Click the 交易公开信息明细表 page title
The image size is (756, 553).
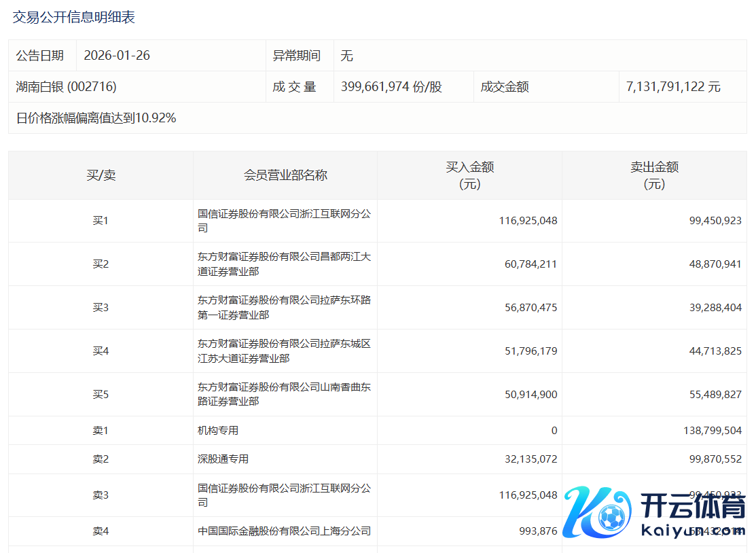click(74, 18)
